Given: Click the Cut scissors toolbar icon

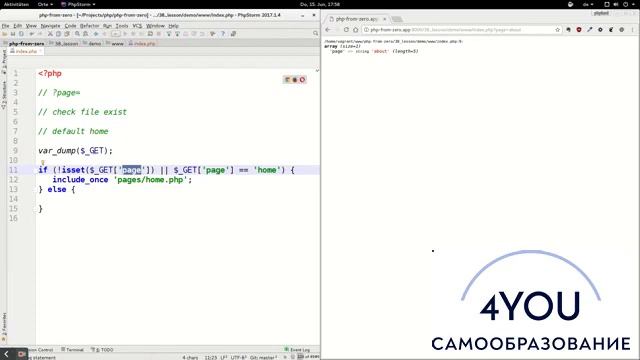Looking at the screenshot, I should (50, 34).
